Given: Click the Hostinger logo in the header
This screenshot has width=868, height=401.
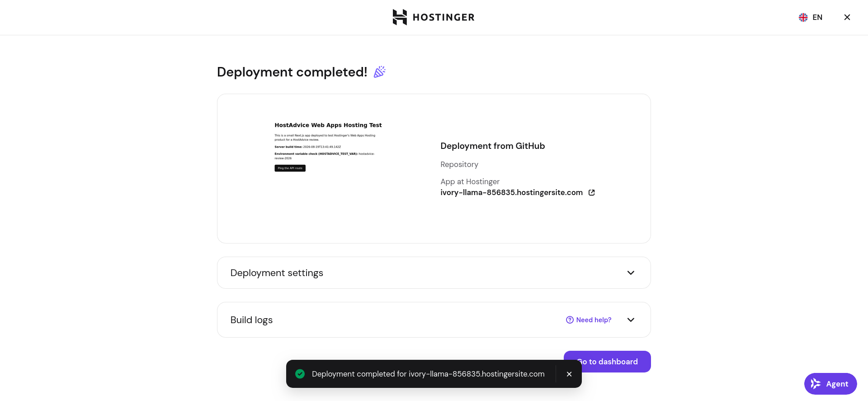Looking at the screenshot, I should click(434, 17).
